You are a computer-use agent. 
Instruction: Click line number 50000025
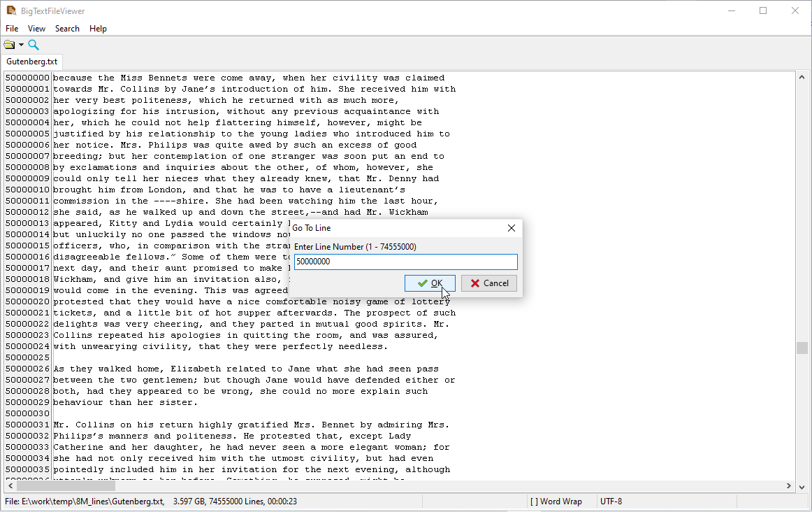pyautogui.click(x=27, y=357)
